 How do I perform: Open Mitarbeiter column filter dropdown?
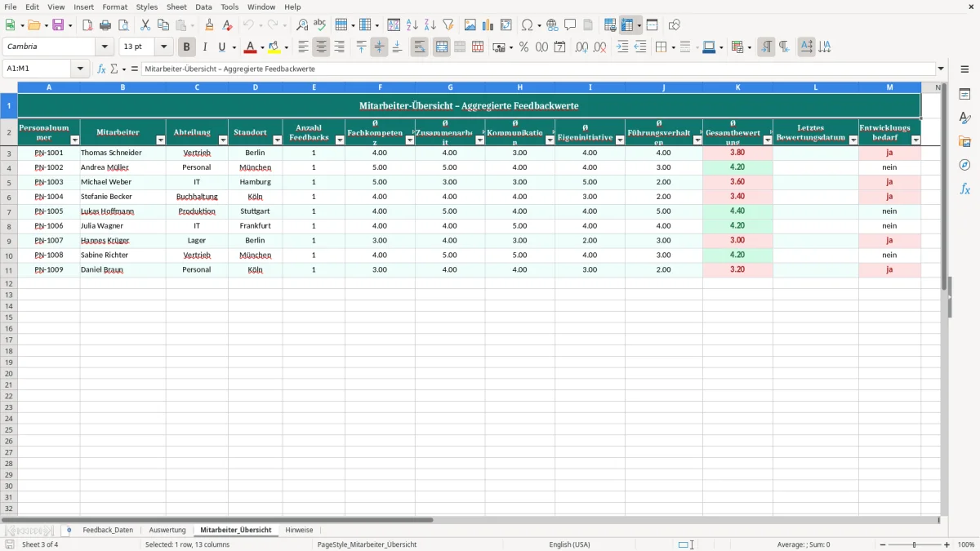pos(160,140)
